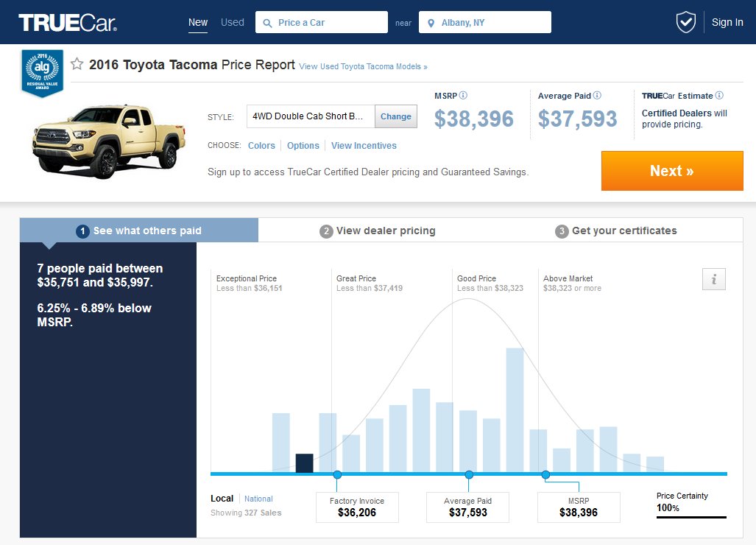Select See what others paid step

pos(139,231)
